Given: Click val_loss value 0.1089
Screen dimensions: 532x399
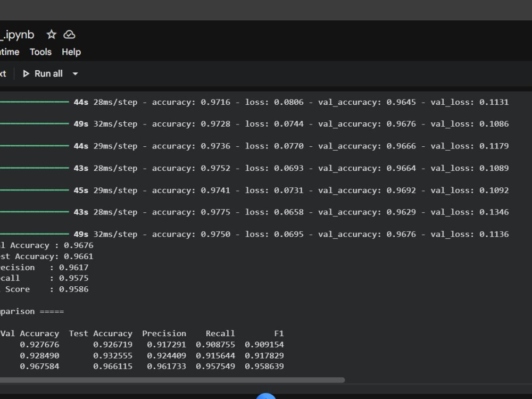Looking at the screenshot, I should (x=494, y=168).
